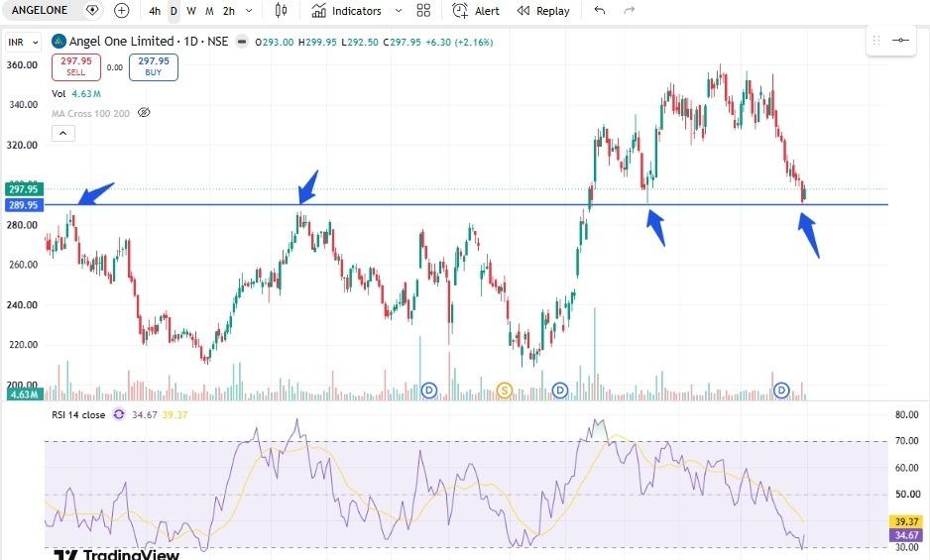Image resolution: width=930 pixels, height=560 pixels.
Task: Click the yellow 39.37 RSI axis label
Action: pos(906,521)
